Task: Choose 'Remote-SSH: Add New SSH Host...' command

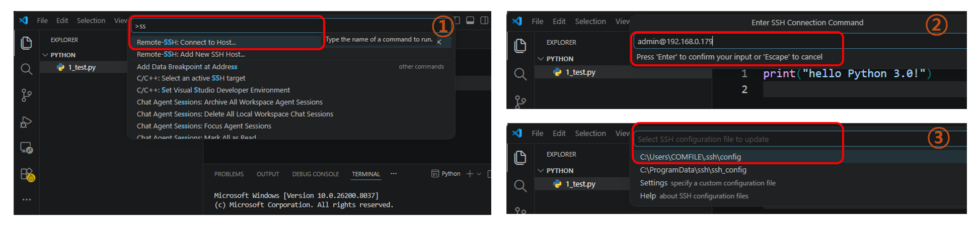Action: [191, 54]
